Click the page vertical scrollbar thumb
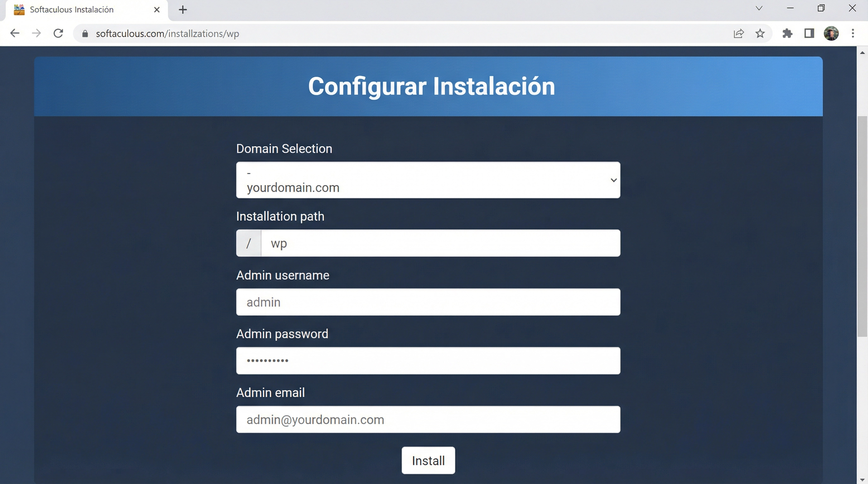 tap(862, 226)
